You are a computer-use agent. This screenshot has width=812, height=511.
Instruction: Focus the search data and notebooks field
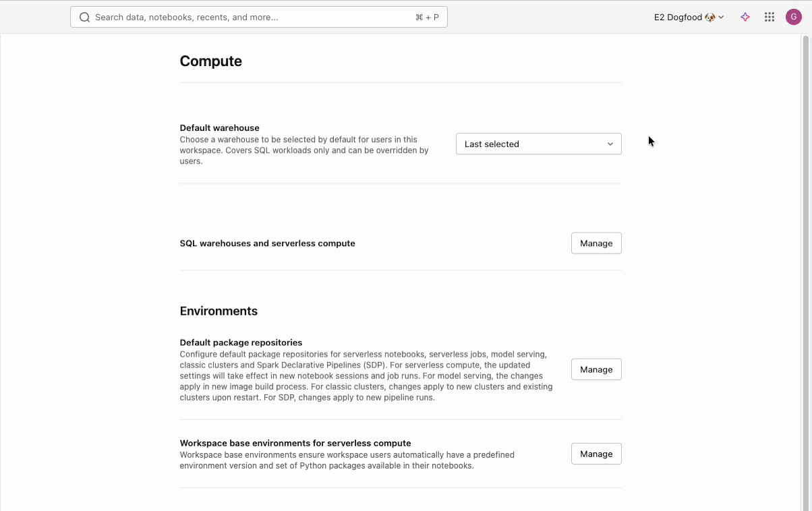click(250, 18)
